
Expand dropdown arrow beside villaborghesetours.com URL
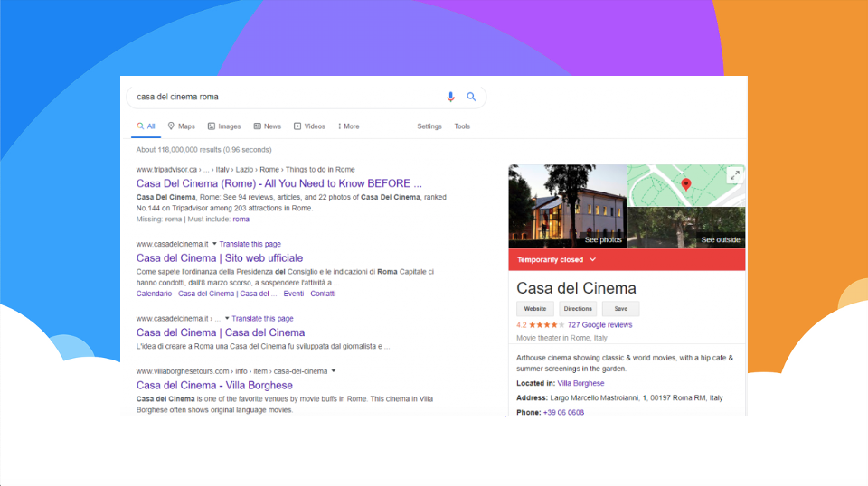334,371
